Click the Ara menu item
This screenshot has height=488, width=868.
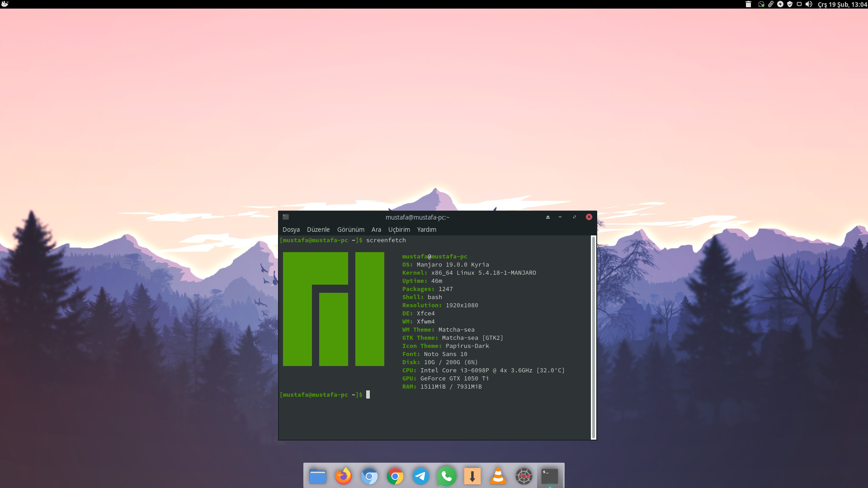[376, 230]
